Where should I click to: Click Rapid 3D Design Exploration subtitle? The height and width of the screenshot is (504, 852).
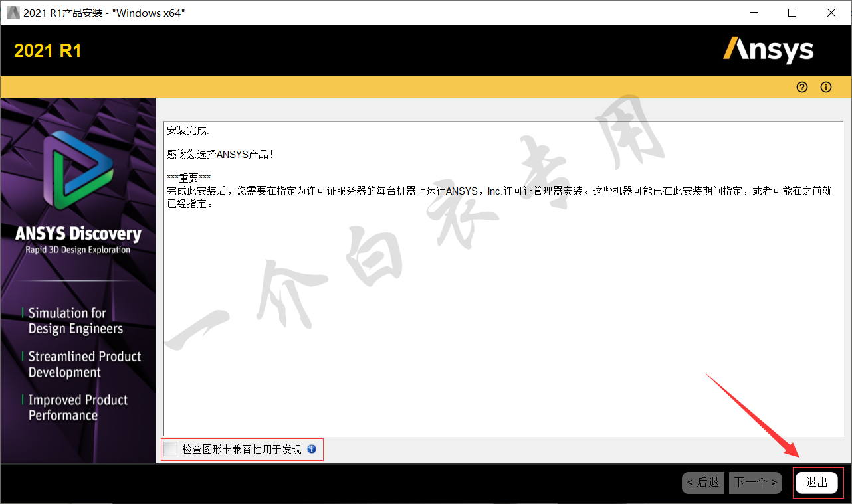tap(78, 250)
